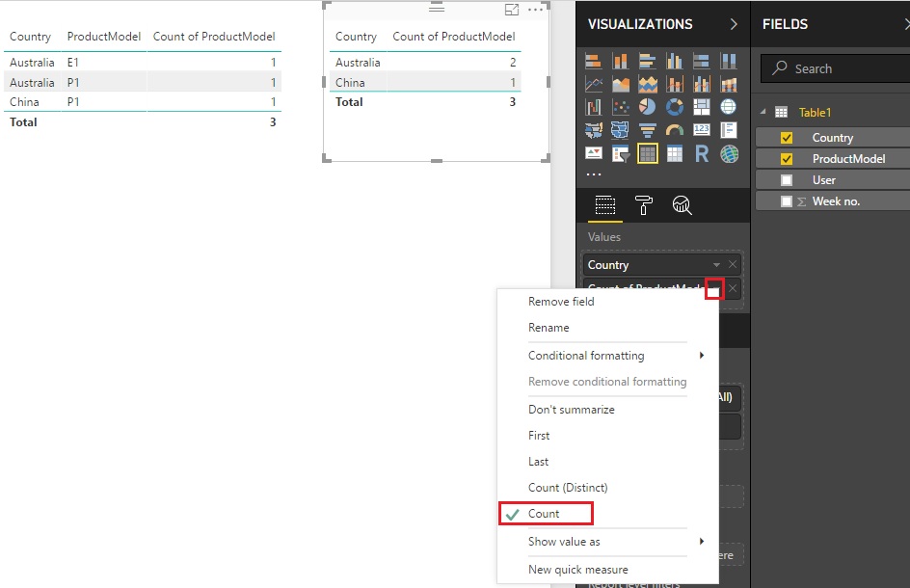
Task: Toggle Focus mode on selected visual
Action: (x=512, y=10)
